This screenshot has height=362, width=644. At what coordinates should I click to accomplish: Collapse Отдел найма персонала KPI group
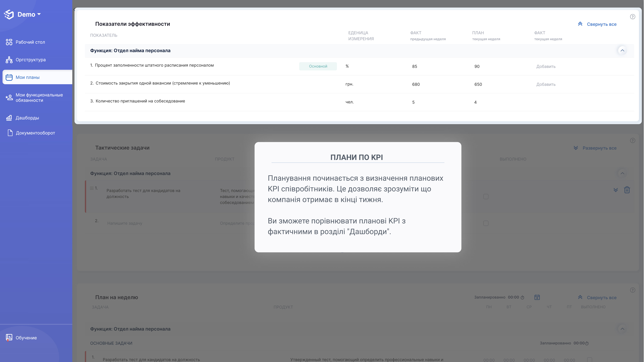(622, 50)
